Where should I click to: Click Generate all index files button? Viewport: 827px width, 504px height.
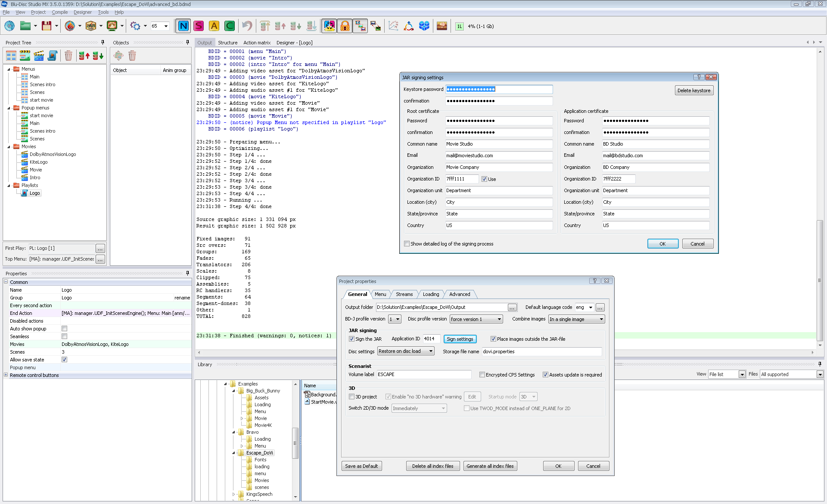click(x=490, y=466)
